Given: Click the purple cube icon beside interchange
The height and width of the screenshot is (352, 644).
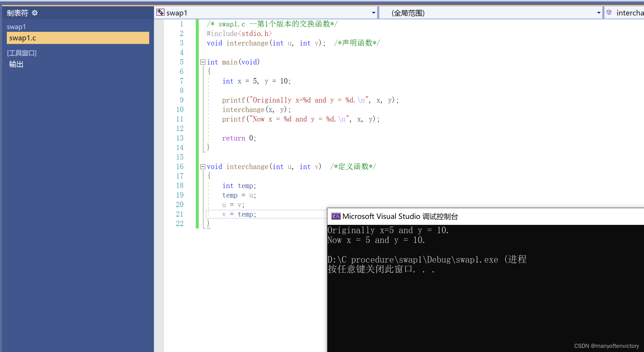Looking at the screenshot, I should 609,12.
